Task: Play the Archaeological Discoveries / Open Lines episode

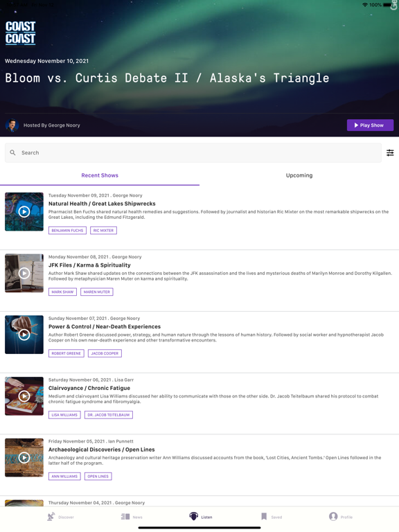Action: 24,457
